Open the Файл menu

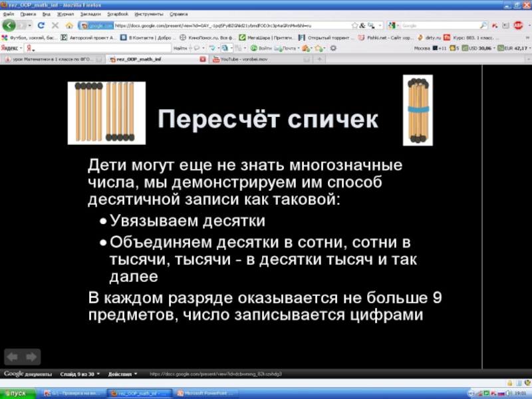(9, 14)
